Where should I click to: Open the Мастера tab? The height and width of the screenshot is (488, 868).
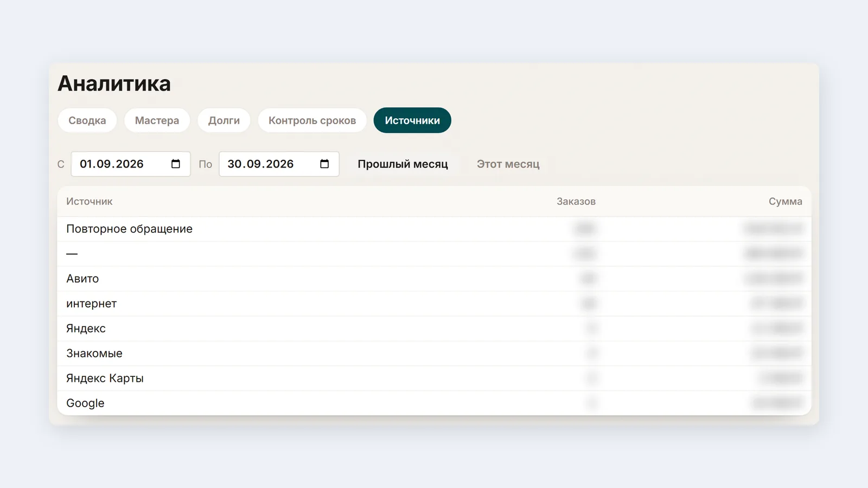coord(157,120)
